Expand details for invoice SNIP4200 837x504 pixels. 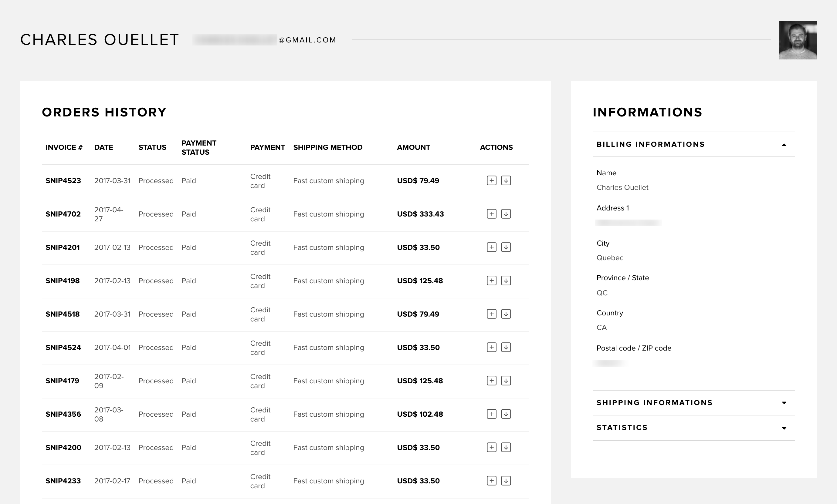tap(492, 447)
